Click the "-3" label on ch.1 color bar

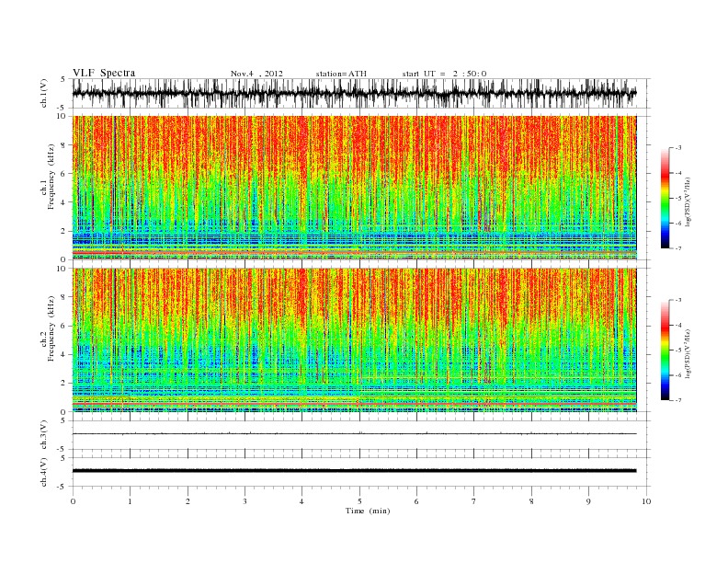point(678,148)
